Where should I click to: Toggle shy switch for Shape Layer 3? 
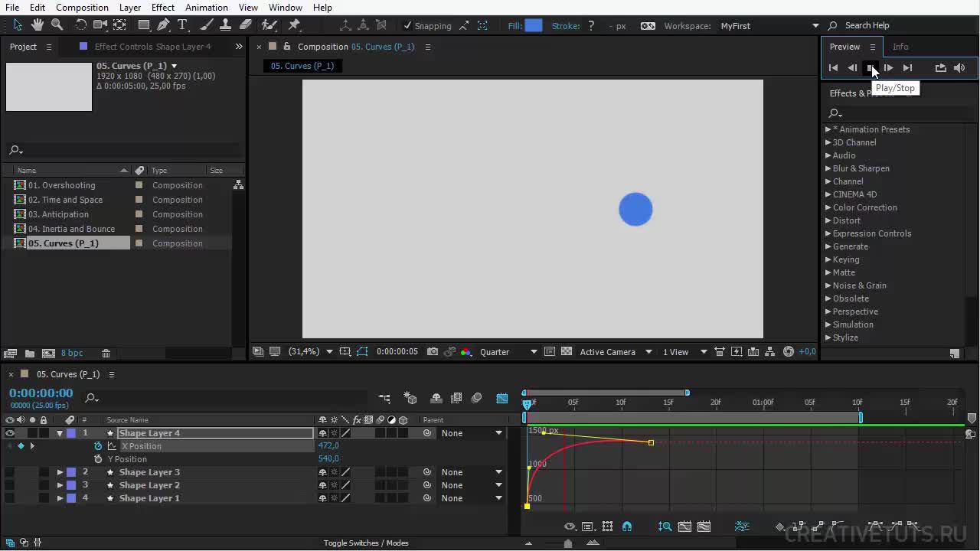pyautogui.click(x=322, y=472)
